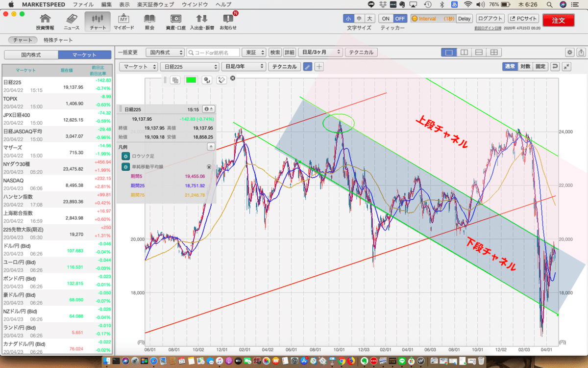Set font size to 中
Image resolution: width=588 pixels, height=368 pixels.
point(359,19)
